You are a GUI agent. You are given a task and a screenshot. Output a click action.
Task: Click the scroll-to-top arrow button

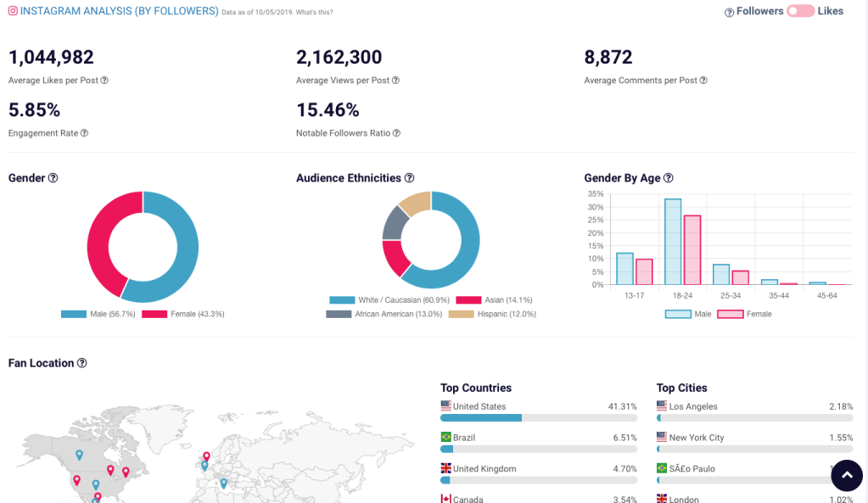pos(846,476)
